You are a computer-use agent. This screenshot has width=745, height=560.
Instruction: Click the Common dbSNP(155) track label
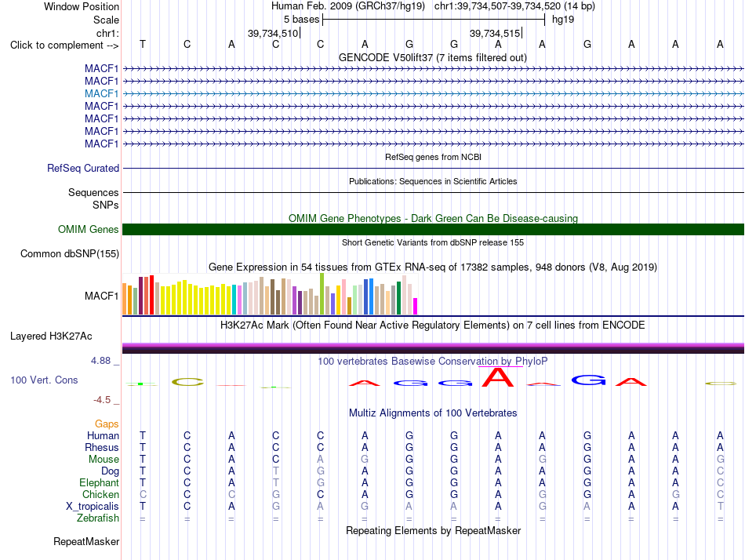point(69,254)
